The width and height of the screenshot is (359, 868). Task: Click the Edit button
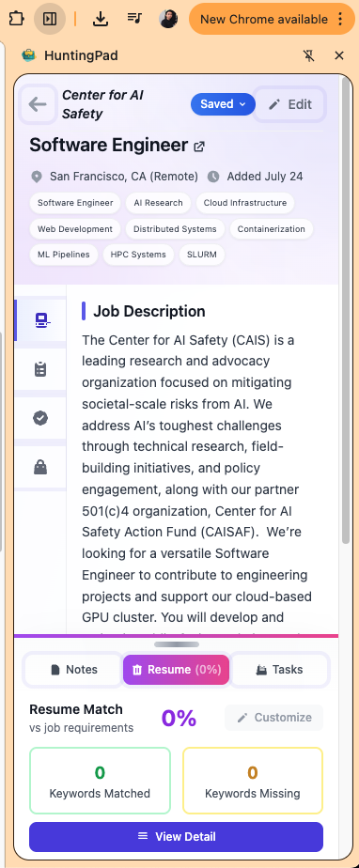coord(289,104)
